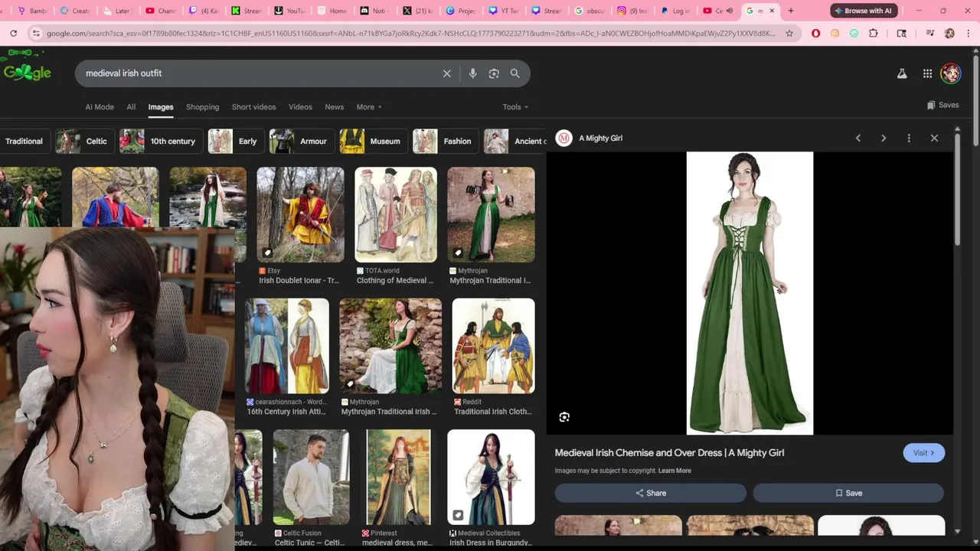Viewport: 980px width, 551px height.
Task: Open A Mighty Girl source link
Action: click(590, 139)
